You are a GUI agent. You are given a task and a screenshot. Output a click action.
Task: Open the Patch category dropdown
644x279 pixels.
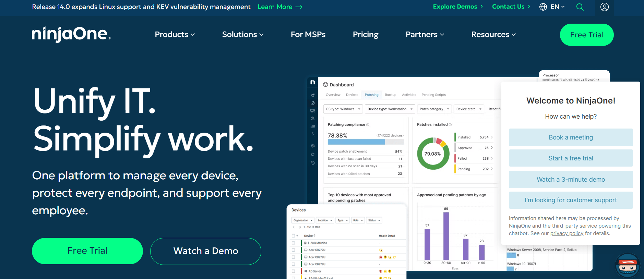click(x=434, y=109)
